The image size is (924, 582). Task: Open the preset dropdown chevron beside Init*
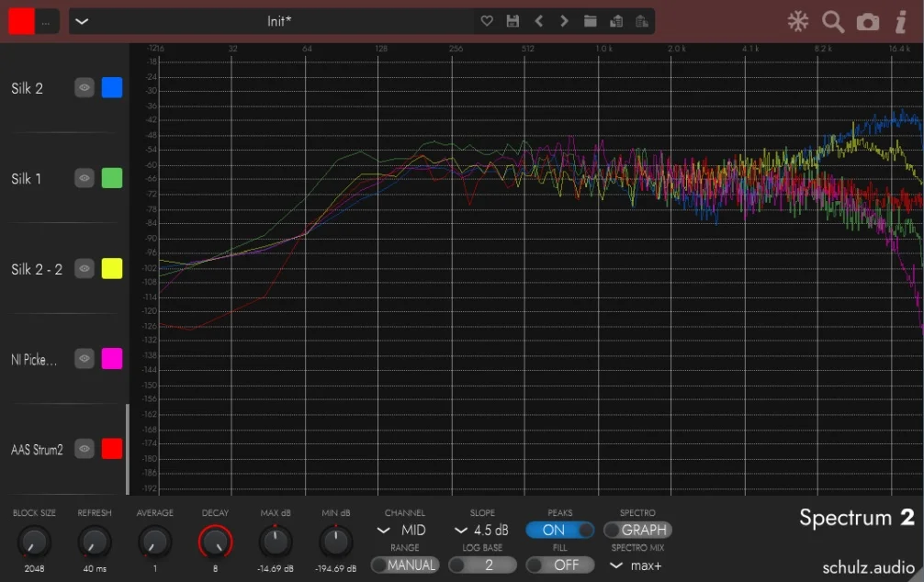(82, 22)
